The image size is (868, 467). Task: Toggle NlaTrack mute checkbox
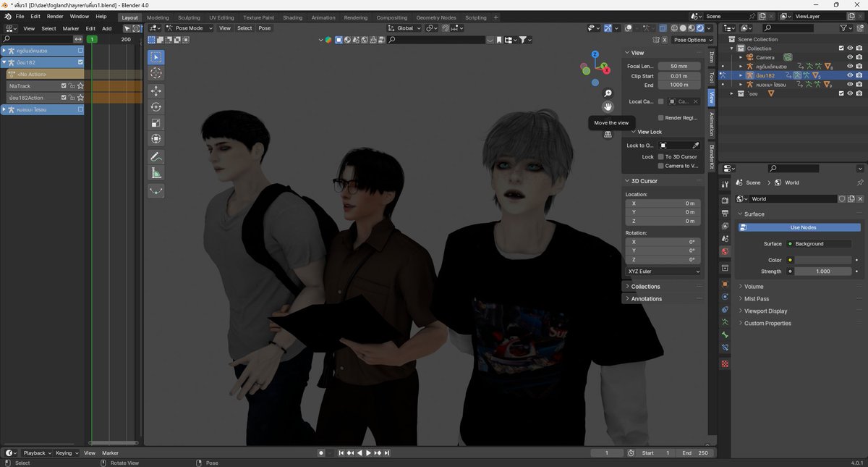pos(64,85)
